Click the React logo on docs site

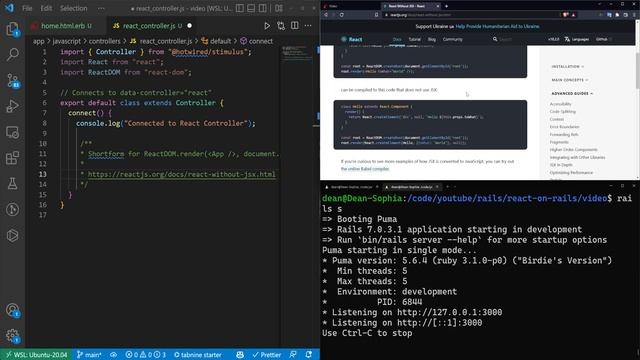[x=351, y=39]
